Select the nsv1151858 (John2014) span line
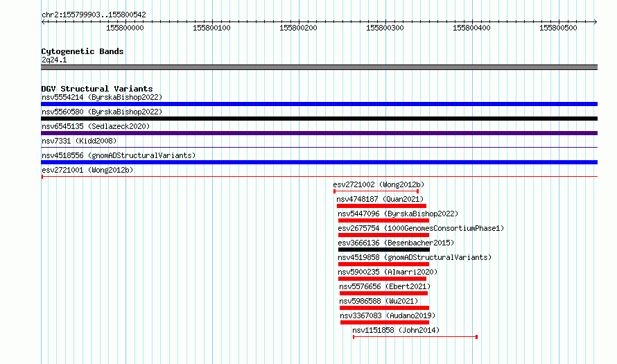Screen dimensions: 617x364 coord(415,337)
